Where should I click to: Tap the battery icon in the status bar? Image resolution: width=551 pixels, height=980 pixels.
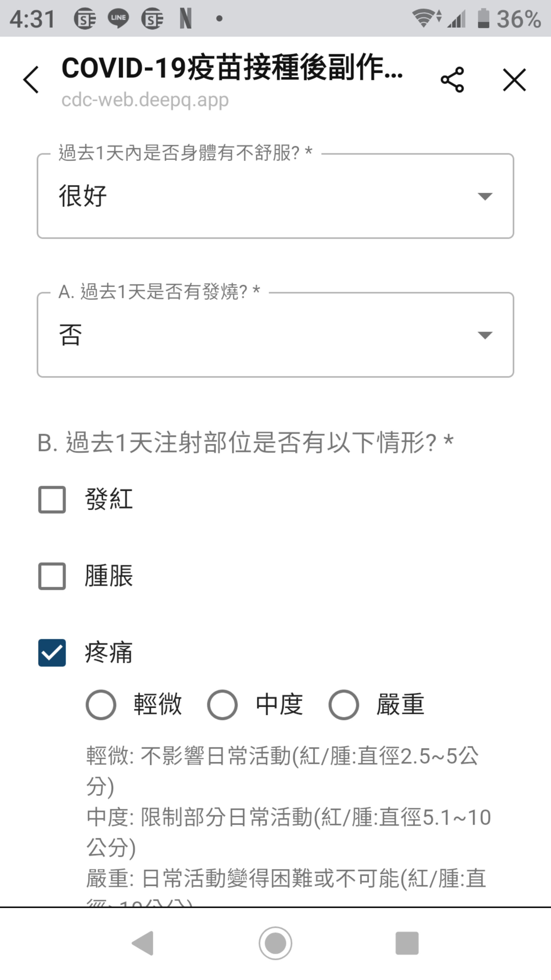coord(483,19)
